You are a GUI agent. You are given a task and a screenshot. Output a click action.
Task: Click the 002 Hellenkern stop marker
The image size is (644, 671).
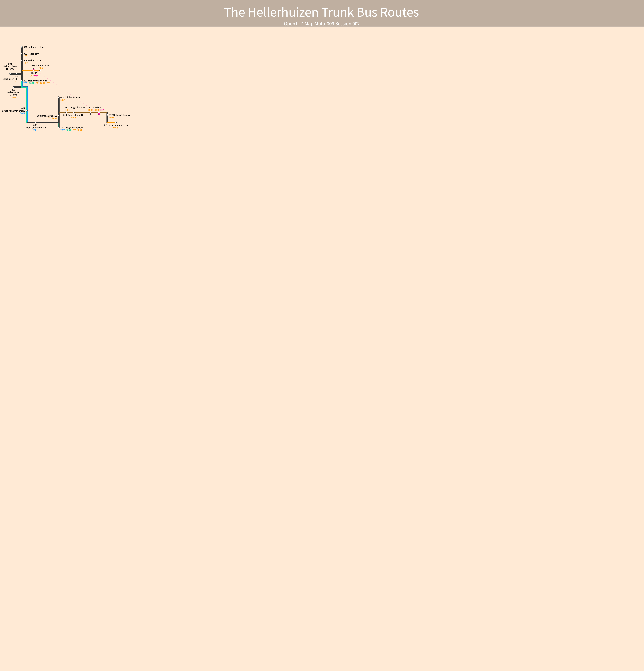coord(22,54)
